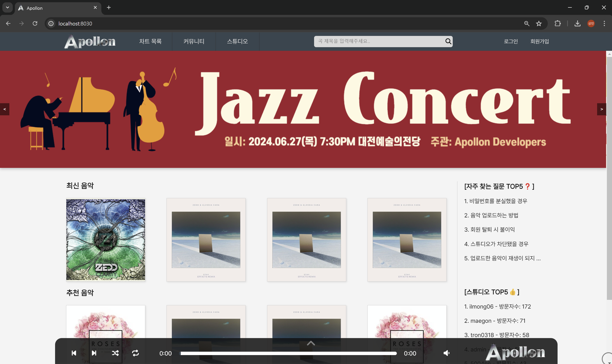Viewport: 612px width, 364px height.
Task: Skip to the next track in player
Action: coord(94,353)
